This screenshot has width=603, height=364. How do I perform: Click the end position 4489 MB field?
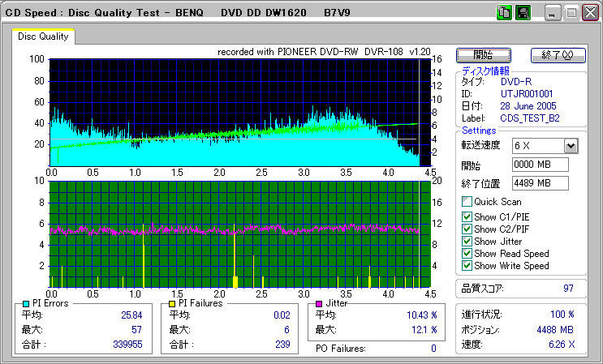(x=540, y=183)
